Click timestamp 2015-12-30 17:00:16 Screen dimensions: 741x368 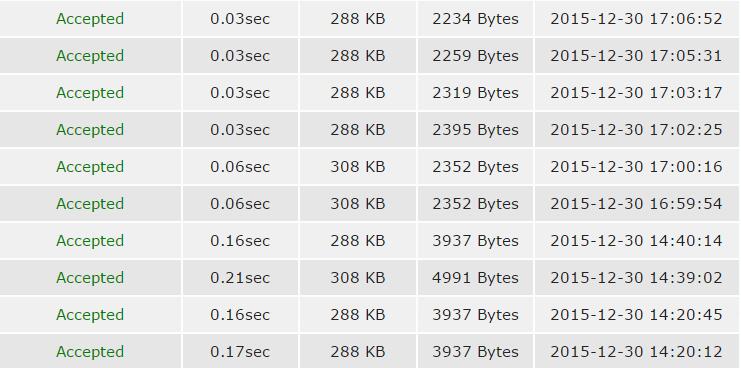(x=637, y=167)
